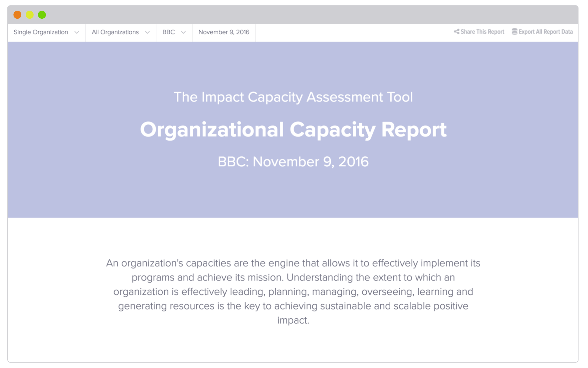Click Share This Report link
Viewport: 588px width, 368px height.
[479, 32]
